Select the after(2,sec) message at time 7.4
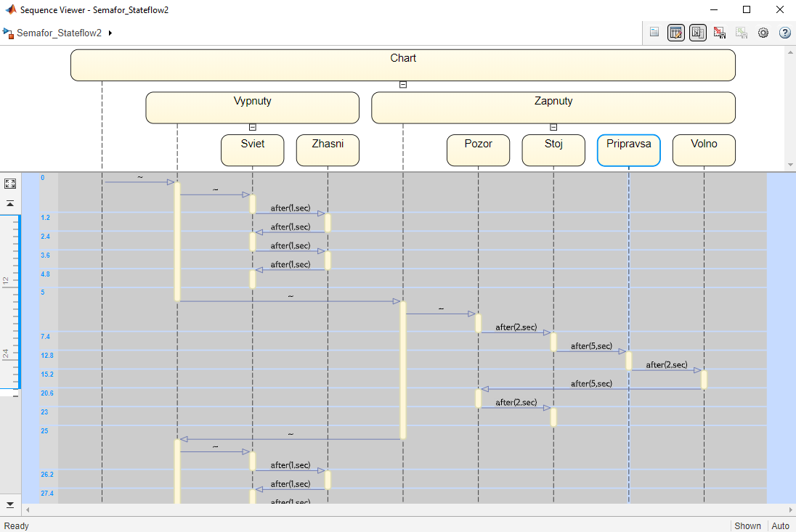Image resolution: width=796 pixels, height=532 pixels. pyautogui.click(x=516, y=327)
